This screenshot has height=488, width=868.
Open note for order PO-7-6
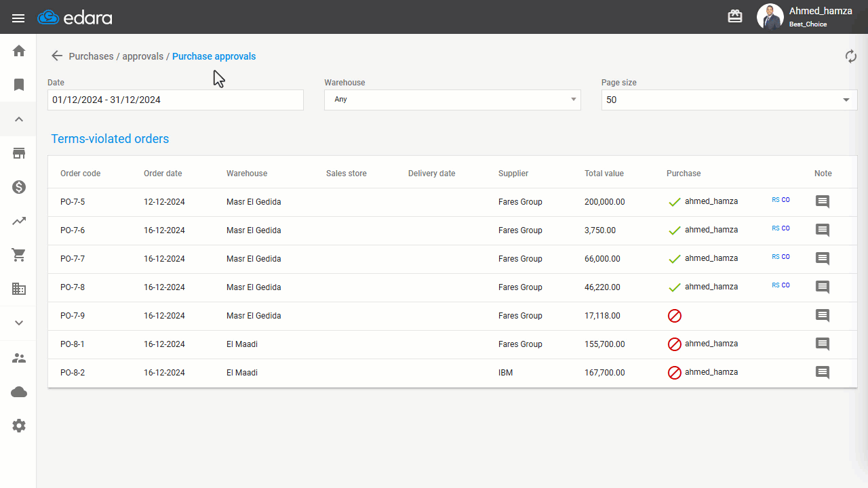tap(823, 230)
